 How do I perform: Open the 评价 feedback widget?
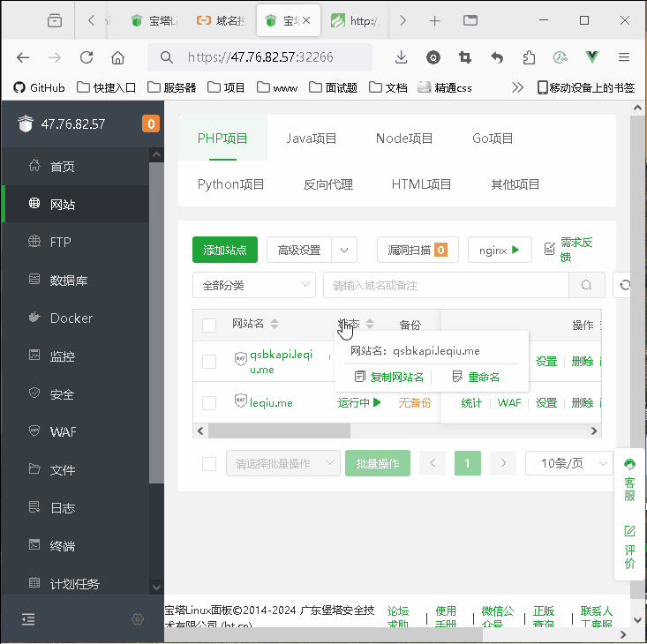tap(629, 547)
